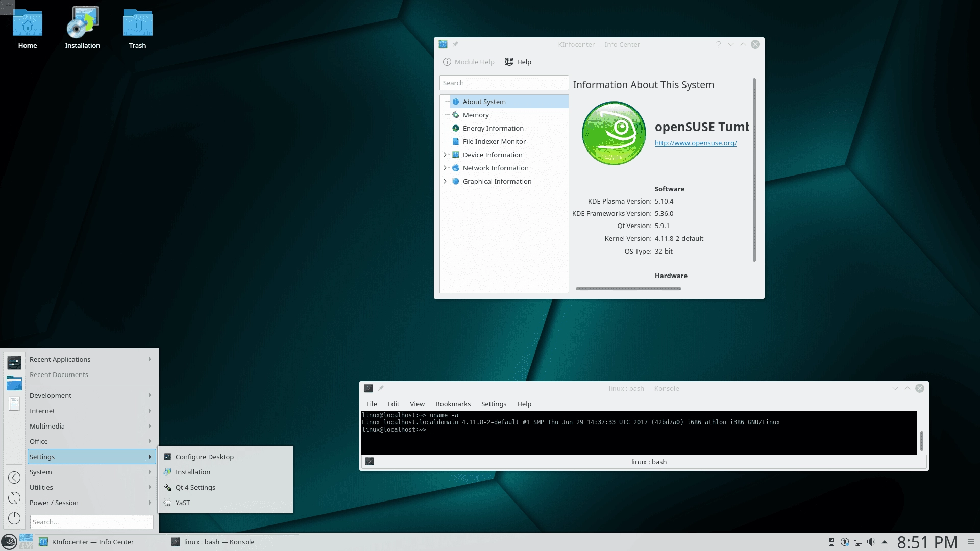Click the shutdown power icon in launcher sidebar
This screenshot has height=551, width=980.
[x=14, y=518]
